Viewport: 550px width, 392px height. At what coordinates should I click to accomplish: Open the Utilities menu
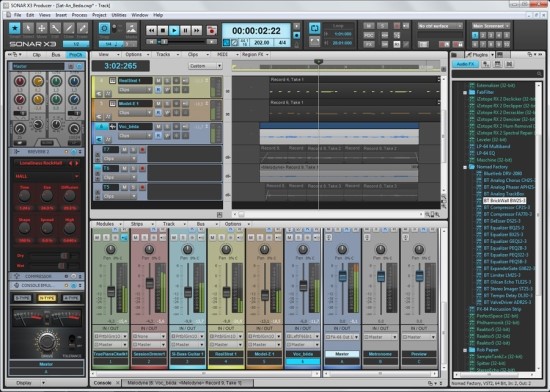tap(119, 15)
